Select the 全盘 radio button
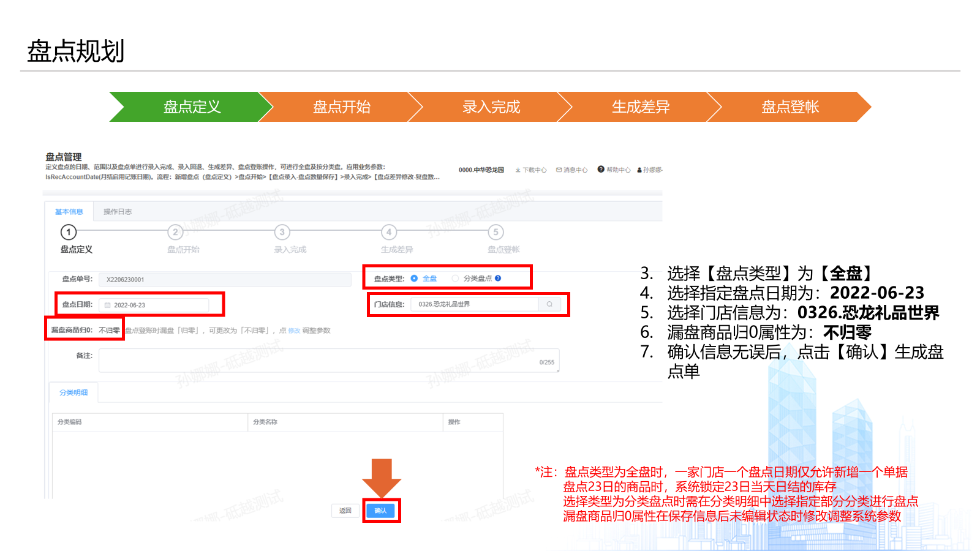Image resolution: width=980 pixels, height=551 pixels. coord(415,278)
